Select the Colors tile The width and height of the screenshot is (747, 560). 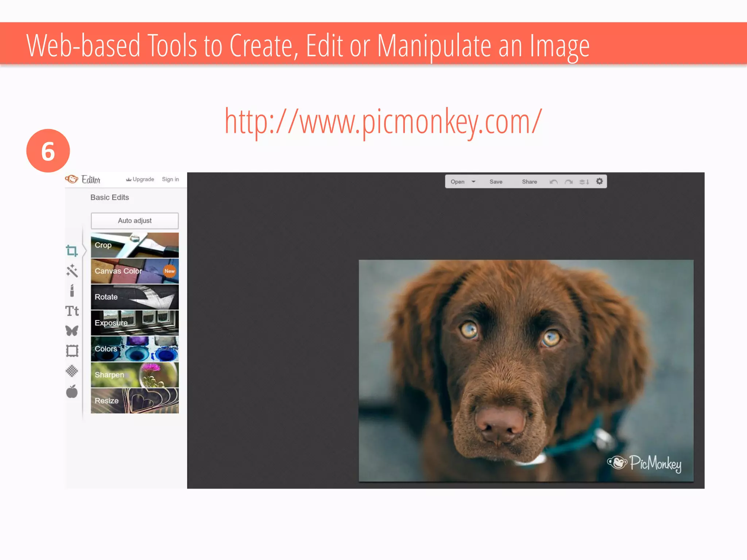tap(135, 349)
